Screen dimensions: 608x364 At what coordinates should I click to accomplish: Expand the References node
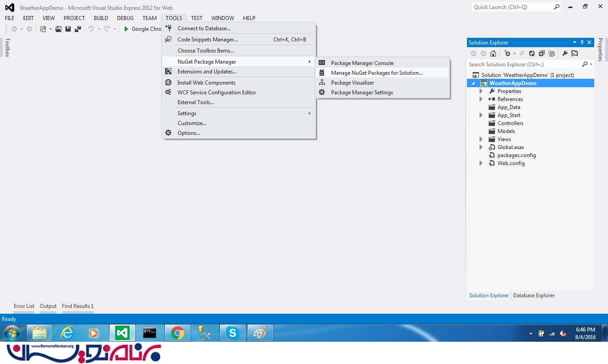481,99
